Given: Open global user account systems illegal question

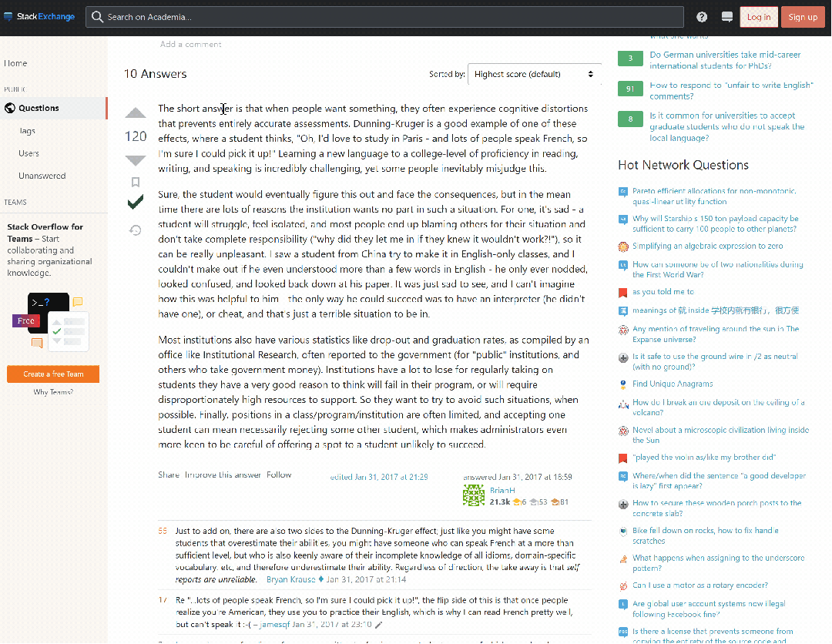Looking at the screenshot, I should tap(709, 609).
